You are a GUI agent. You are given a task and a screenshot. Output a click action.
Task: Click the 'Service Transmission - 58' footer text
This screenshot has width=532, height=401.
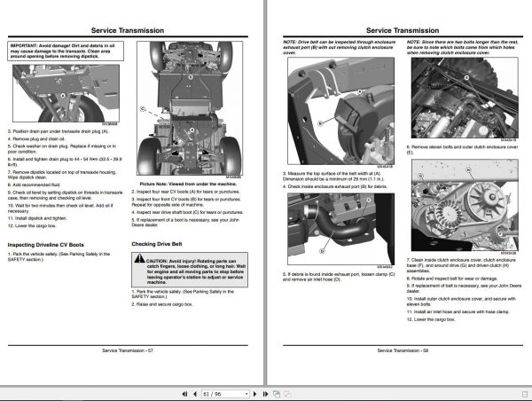click(x=403, y=350)
